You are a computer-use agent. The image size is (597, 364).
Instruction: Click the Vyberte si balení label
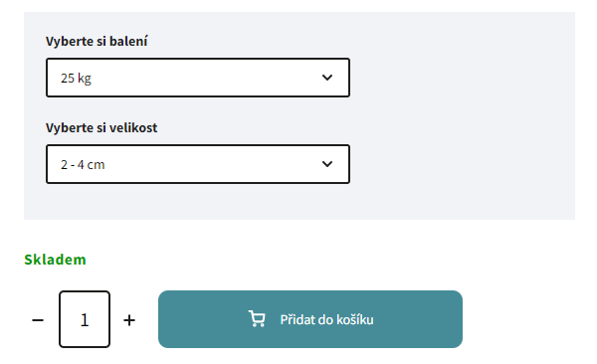pos(97,41)
